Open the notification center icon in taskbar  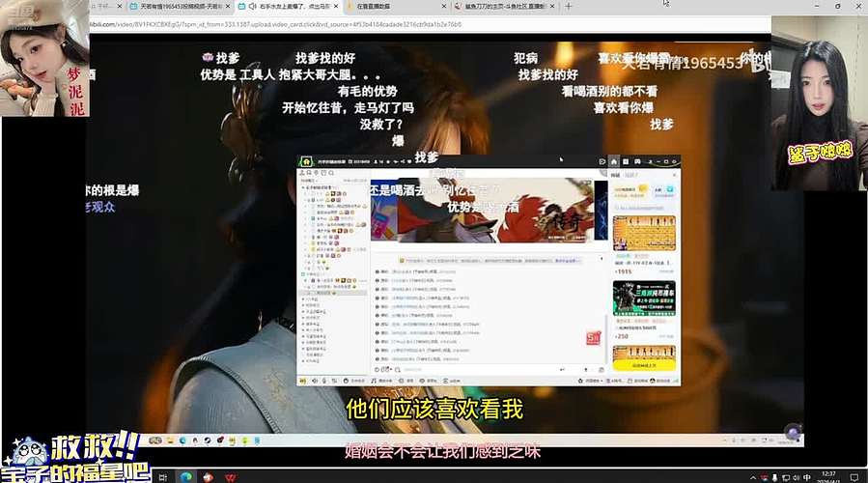coord(854,477)
